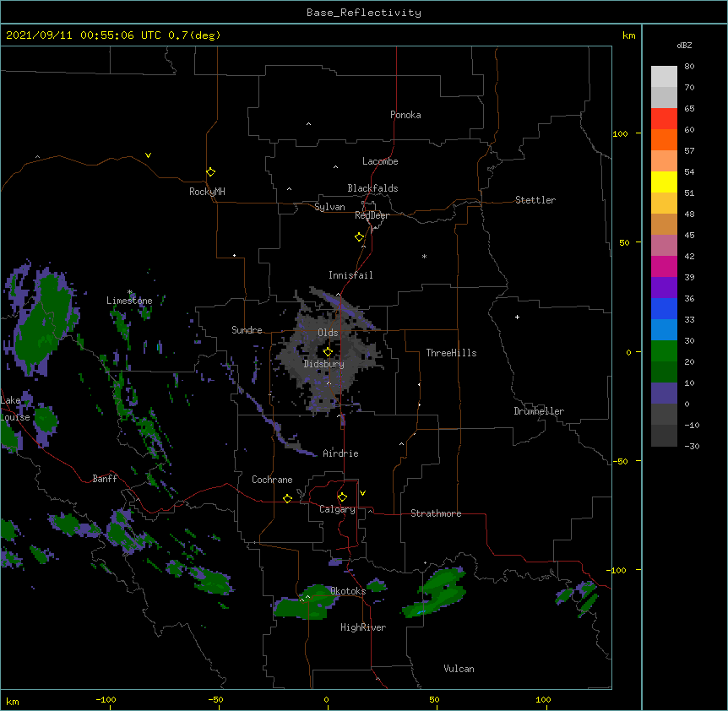Pick the yellow 51-54 dBZ legend swatch
Screen dimensions: 728x711
point(664,182)
